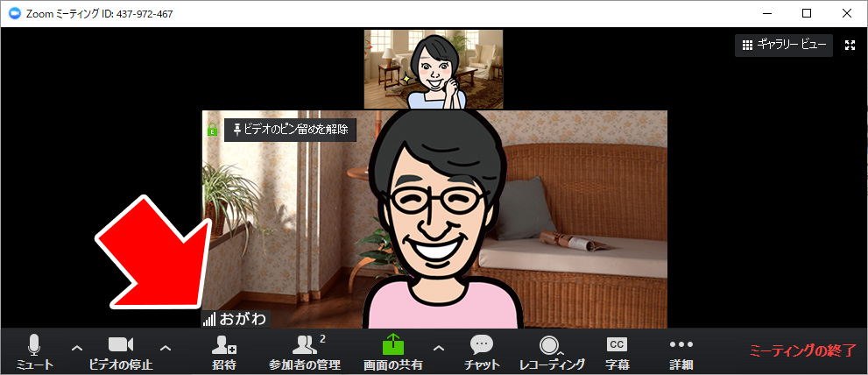
Task: Switch to ギャラリービュー layout
Action: click(x=783, y=46)
